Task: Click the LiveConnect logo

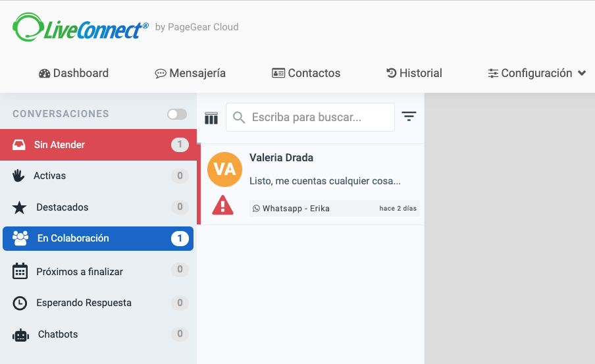Action: (80, 27)
